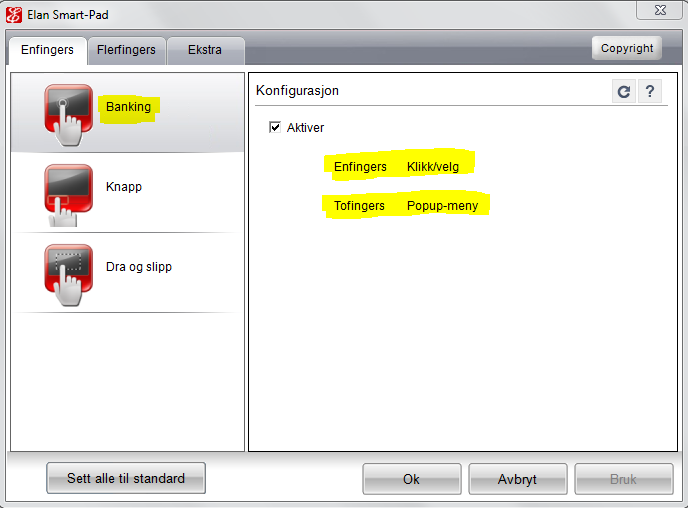688x508 pixels.
Task: Click the Klikk/velg action text
Action: pyautogui.click(x=433, y=167)
